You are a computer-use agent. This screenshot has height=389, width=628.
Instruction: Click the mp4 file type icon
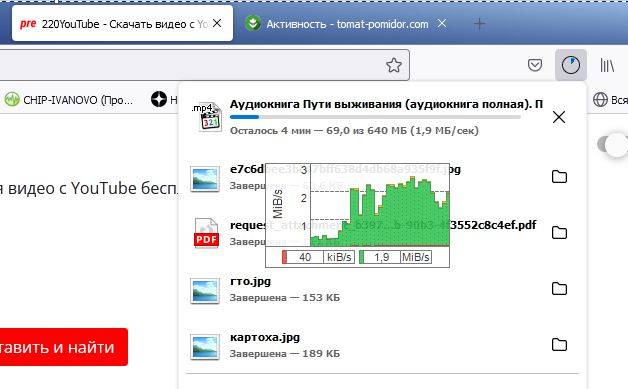(206, 117)
